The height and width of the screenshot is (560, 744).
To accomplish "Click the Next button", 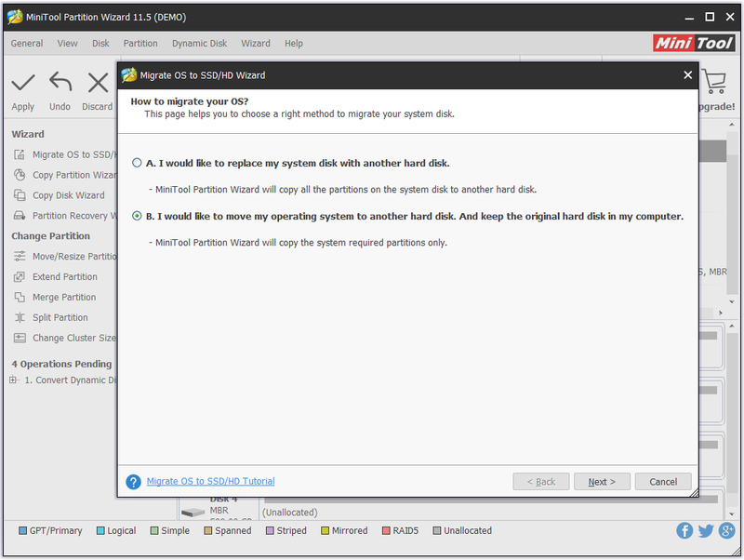I will (602, 482).
